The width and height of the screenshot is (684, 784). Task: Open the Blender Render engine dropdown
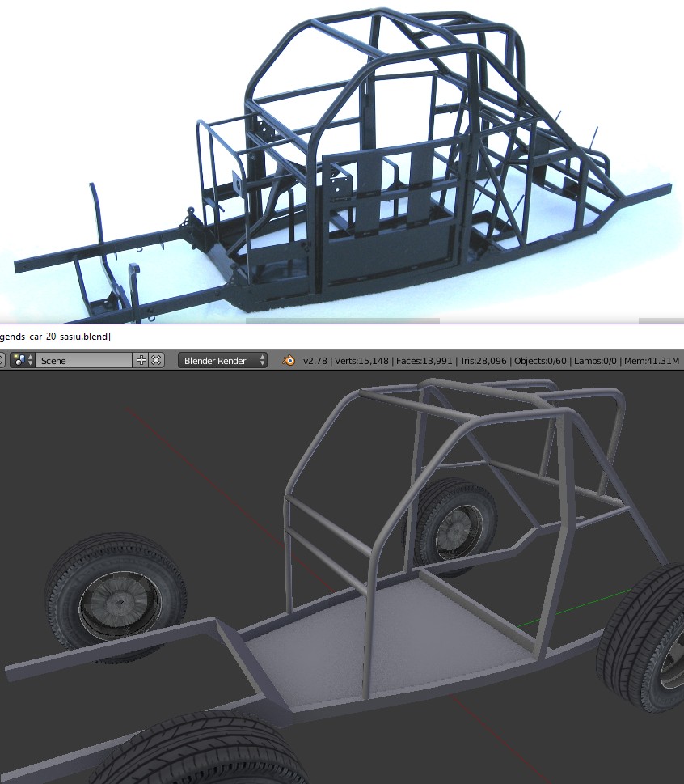coord(223,361)
